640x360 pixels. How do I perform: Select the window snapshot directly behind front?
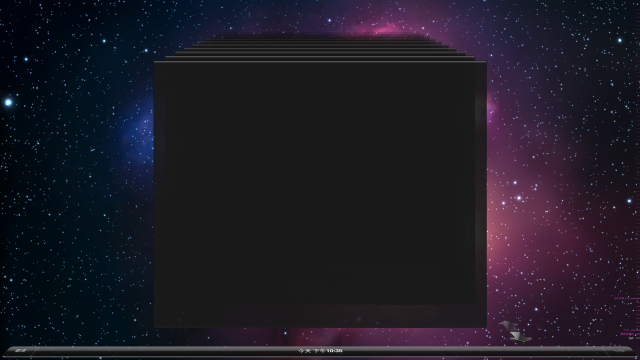(x=320, y=58)
